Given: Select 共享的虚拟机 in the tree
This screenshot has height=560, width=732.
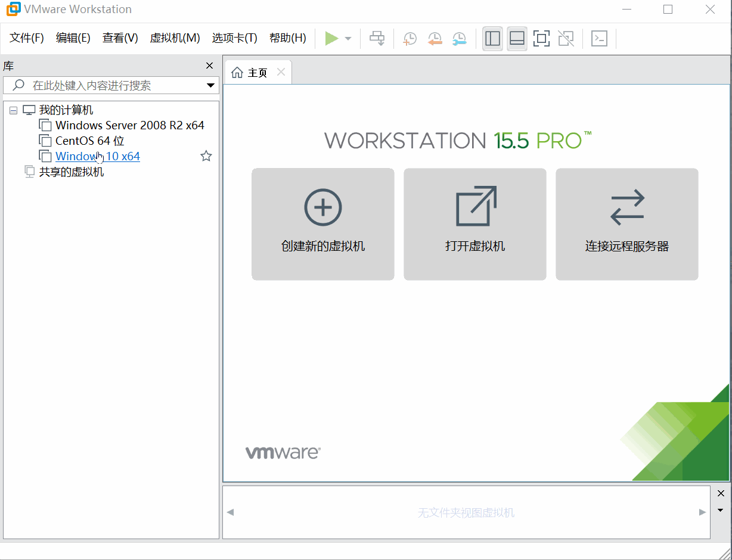Looking at the screenshot, I should click(x=72, y=172).
